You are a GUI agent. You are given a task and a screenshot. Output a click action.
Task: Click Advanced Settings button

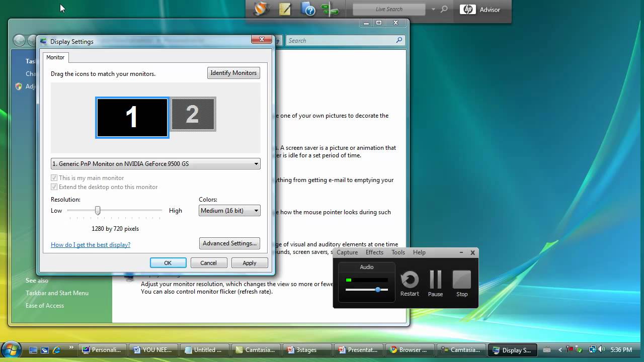[229, 243]
